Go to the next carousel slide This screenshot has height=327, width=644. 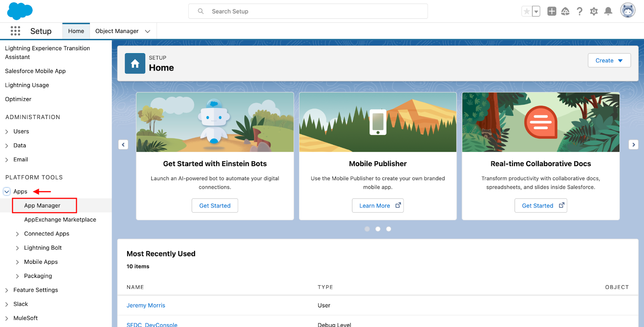tap(634, 144)
